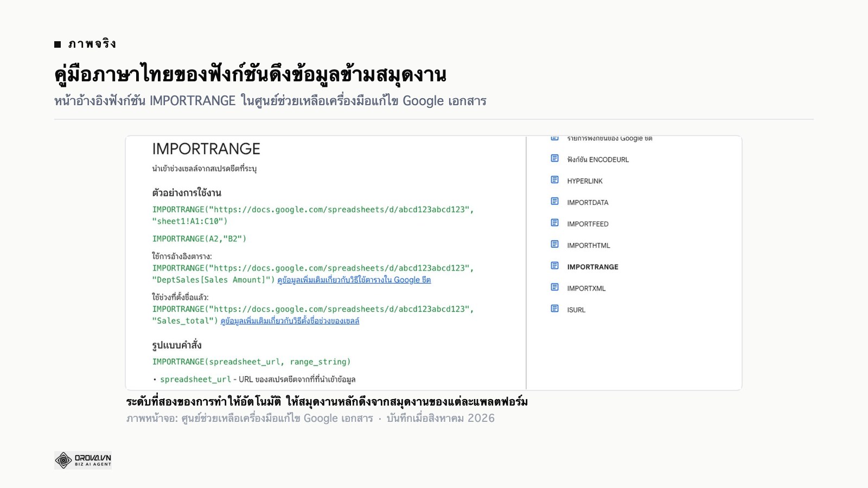868x488 pixels.
Task: Click the รูปแบบคำสั่ง section heading
Action: click(177, 345)
